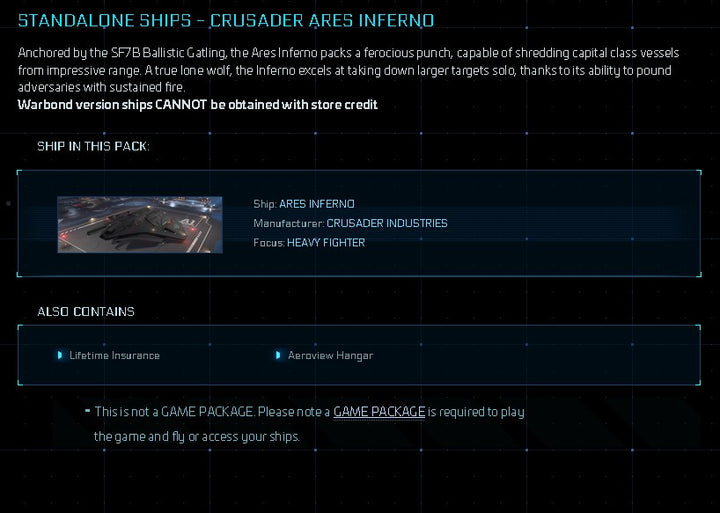The height and width of the screenshot is (513, 720).
Task: Click the HEAVY FIGHTER focus value
Action: tap(326, 243)
